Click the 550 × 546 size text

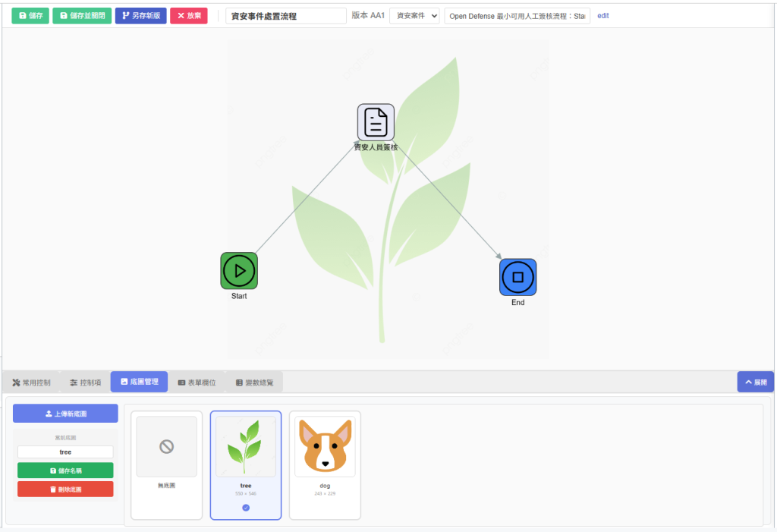click(246, 494)
